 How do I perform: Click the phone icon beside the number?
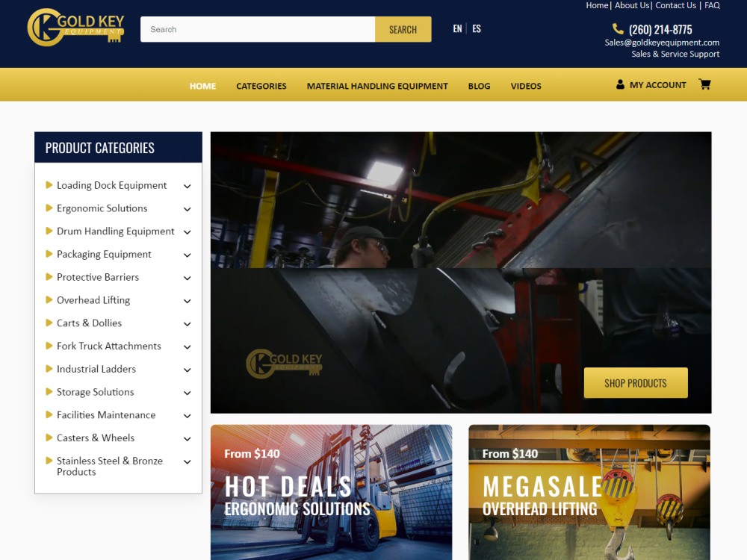(618, 29)
